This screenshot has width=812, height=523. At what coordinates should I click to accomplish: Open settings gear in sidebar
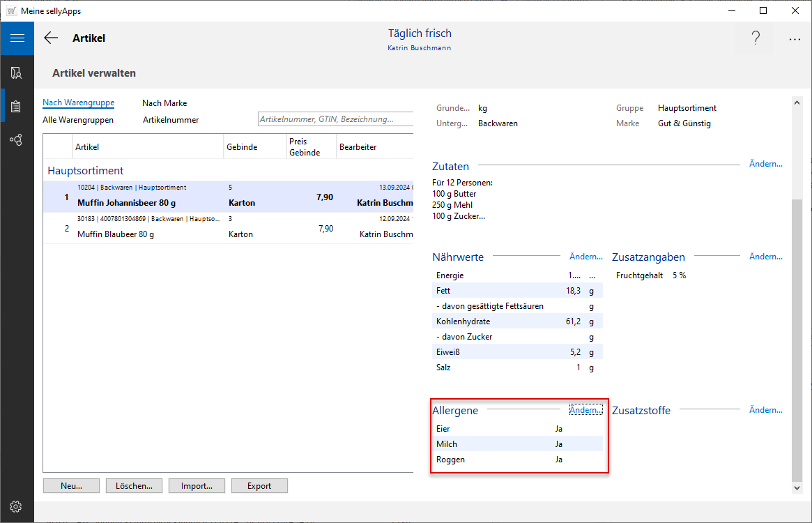[17, 506]
